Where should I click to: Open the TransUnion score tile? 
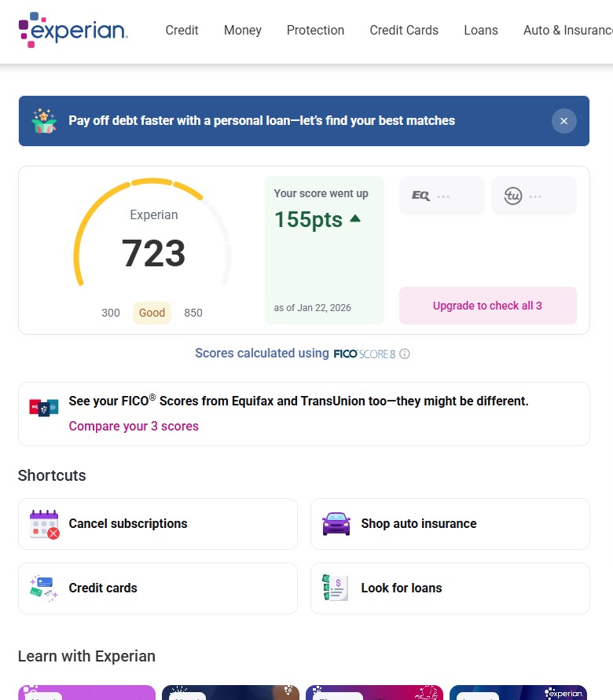(x=534, y=196)
